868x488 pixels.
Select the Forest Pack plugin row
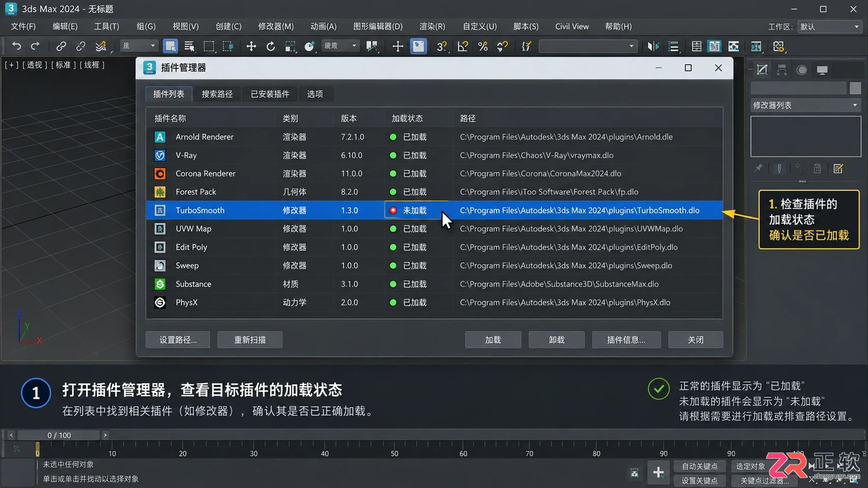(x=434, y=192)
